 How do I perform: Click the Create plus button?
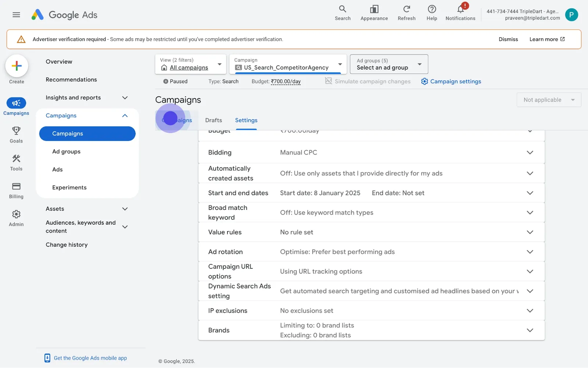[17, 66]
